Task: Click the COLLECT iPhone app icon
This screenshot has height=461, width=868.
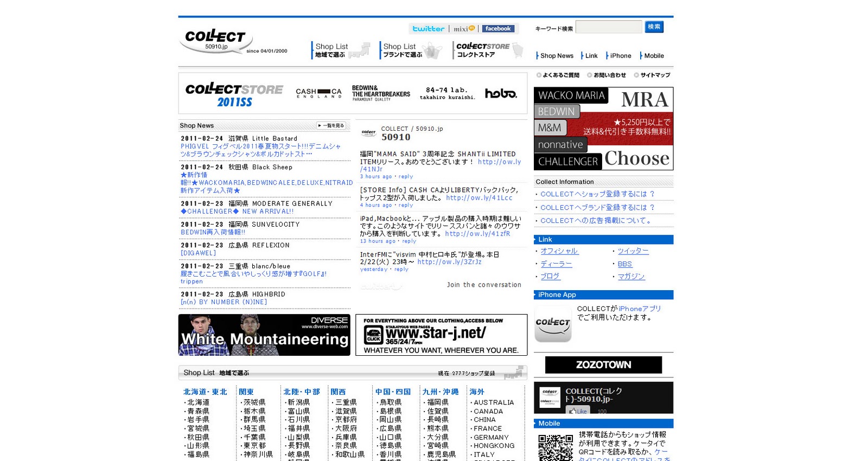Action: (553, 323)
